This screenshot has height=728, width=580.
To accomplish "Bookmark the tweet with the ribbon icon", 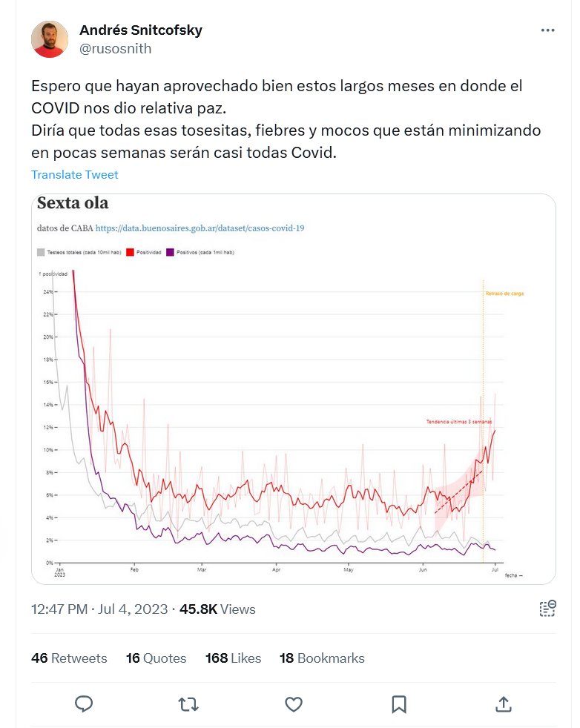I will (x=398, y=704).
